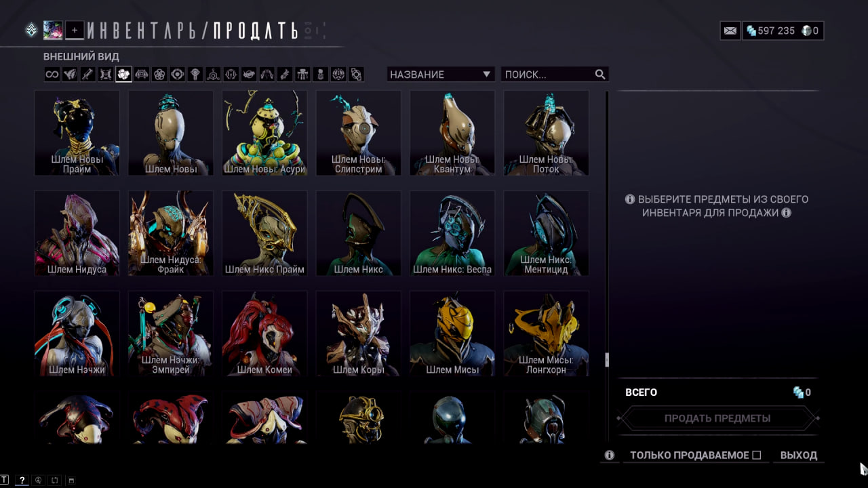Click the plus squad invite button
The width and height of the screenshot is (868, 488).
point(75,30)
